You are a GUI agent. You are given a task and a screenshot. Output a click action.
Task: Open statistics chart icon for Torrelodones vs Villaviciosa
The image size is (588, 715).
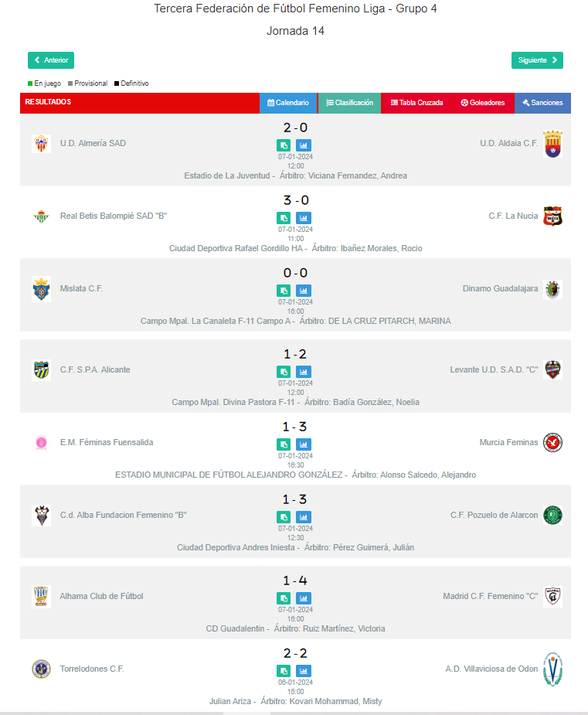(304, 671)
